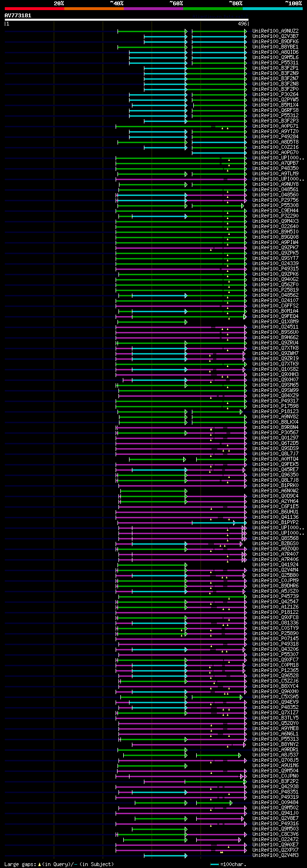Open the UniRef100_Q9ZWH7 hit
The width and height of the screenshot is (307, 868).
tap(275, 353)
